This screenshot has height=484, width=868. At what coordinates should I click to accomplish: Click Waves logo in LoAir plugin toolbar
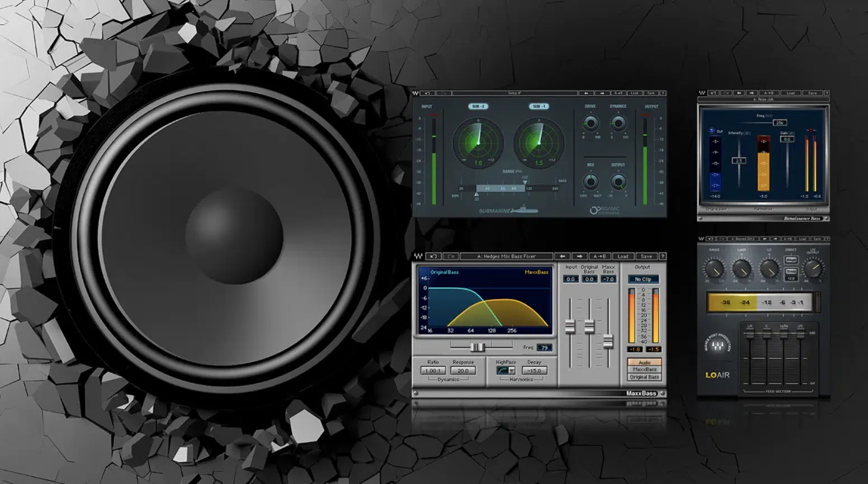pyautogui.click(x=701, y=239)
